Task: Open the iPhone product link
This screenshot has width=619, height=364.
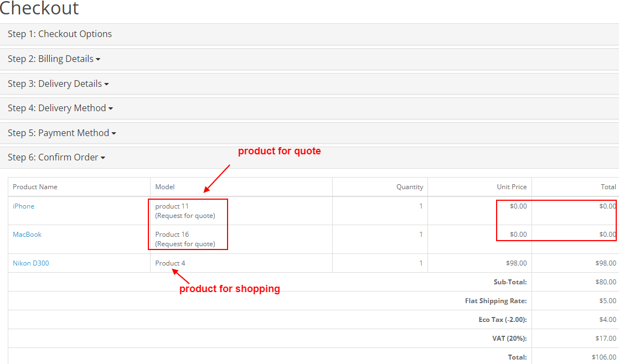Action: (23, 206)
